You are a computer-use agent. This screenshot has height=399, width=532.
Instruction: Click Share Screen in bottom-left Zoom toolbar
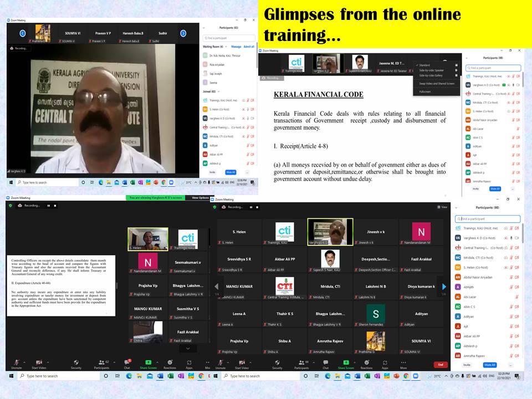coord(149,364)
